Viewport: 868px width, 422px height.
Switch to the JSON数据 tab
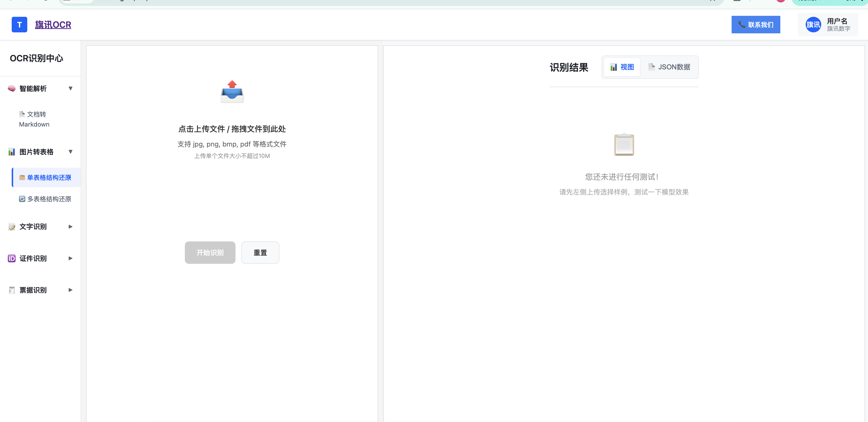tap(669, 67)
